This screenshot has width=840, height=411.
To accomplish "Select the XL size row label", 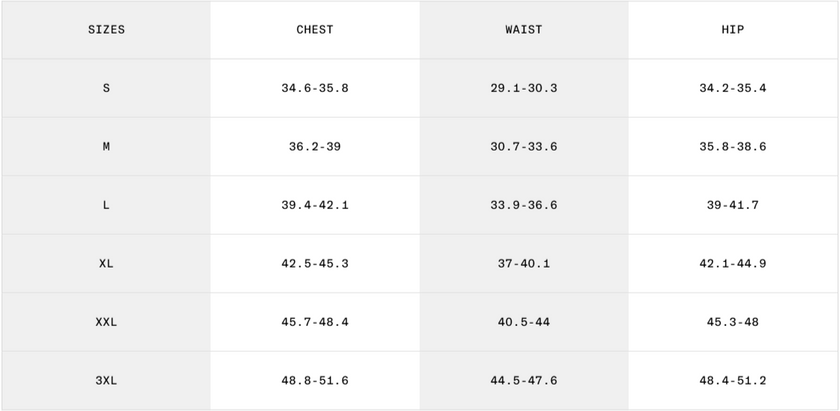I will [106, 264].
